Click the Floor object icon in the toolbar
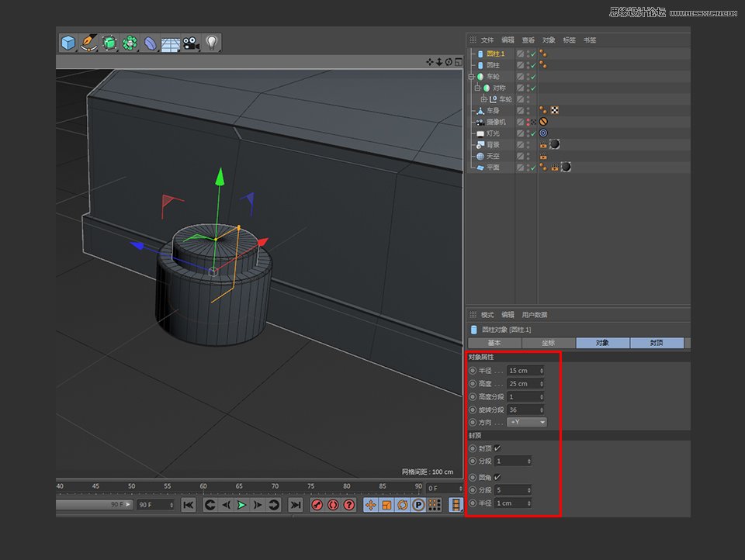This screenshot has height=560, width=745. (x=170, y=43)
